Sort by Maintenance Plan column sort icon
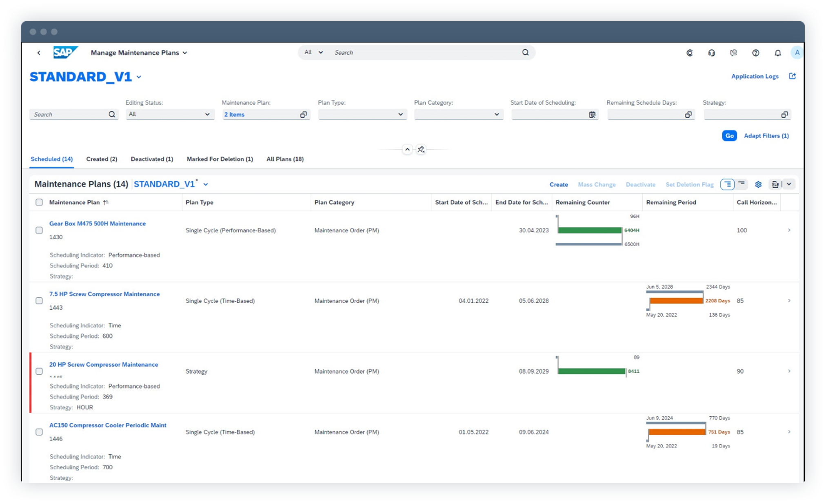 click(106, 202)
